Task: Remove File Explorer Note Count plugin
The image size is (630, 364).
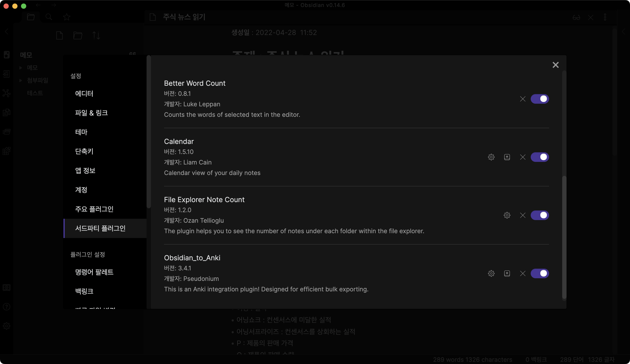Action: click(523, 215)
